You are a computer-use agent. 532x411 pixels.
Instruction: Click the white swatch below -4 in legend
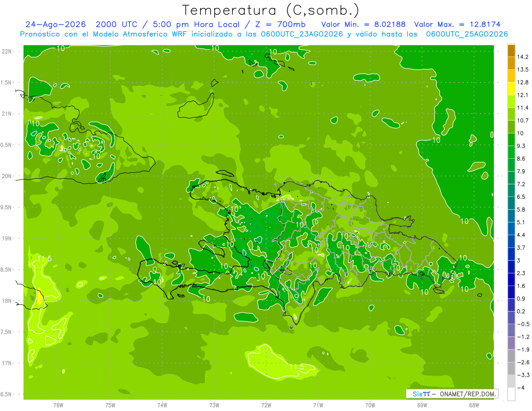512,394
